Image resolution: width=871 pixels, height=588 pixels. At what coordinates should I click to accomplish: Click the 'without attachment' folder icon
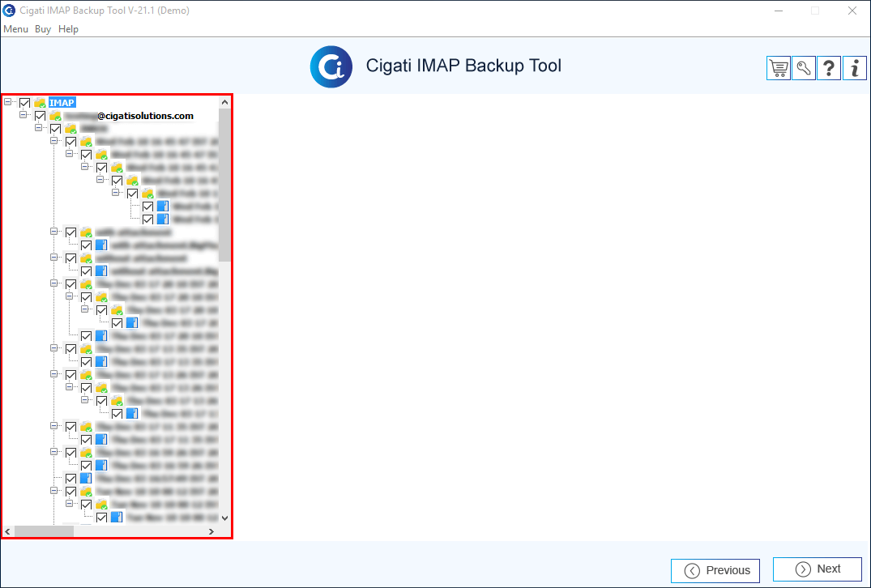86,258
